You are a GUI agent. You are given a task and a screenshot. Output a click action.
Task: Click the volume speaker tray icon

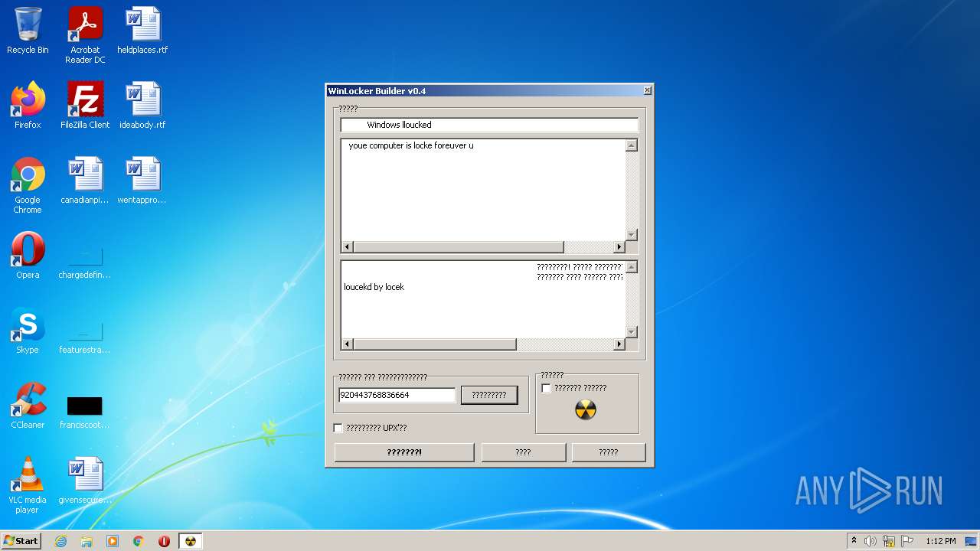pyautogui.click(x=871, y=541)
